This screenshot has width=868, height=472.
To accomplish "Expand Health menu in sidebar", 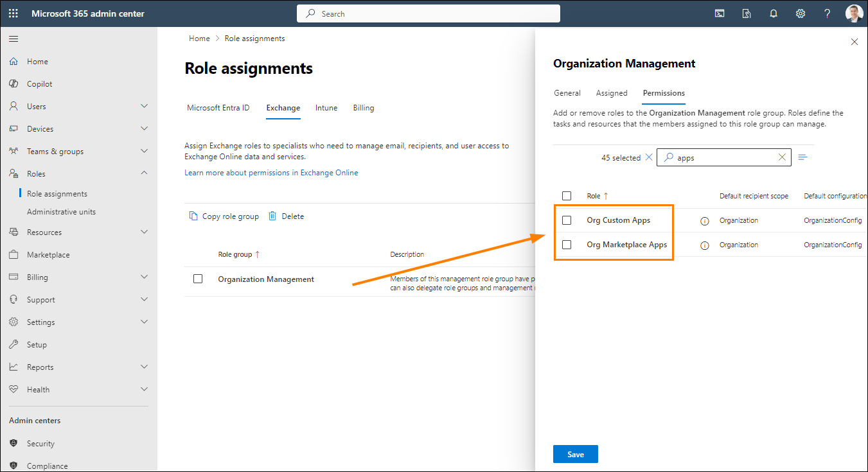I will (144, 390).
